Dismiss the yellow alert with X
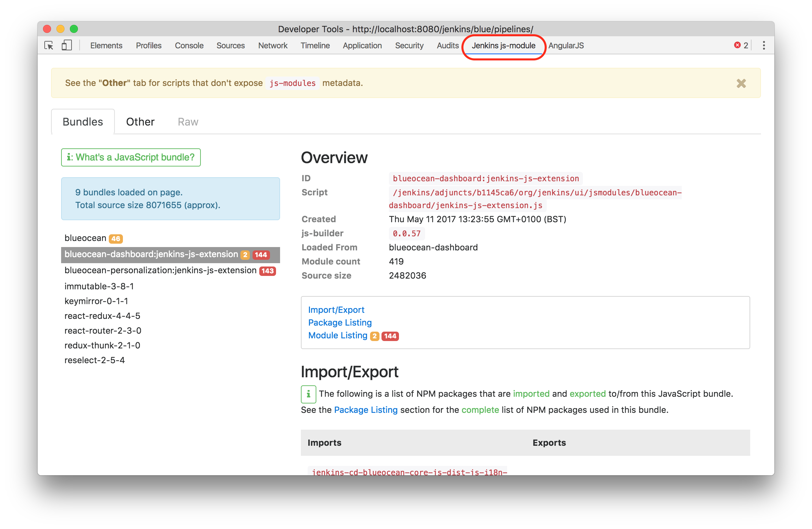 (x=741, y=84)
